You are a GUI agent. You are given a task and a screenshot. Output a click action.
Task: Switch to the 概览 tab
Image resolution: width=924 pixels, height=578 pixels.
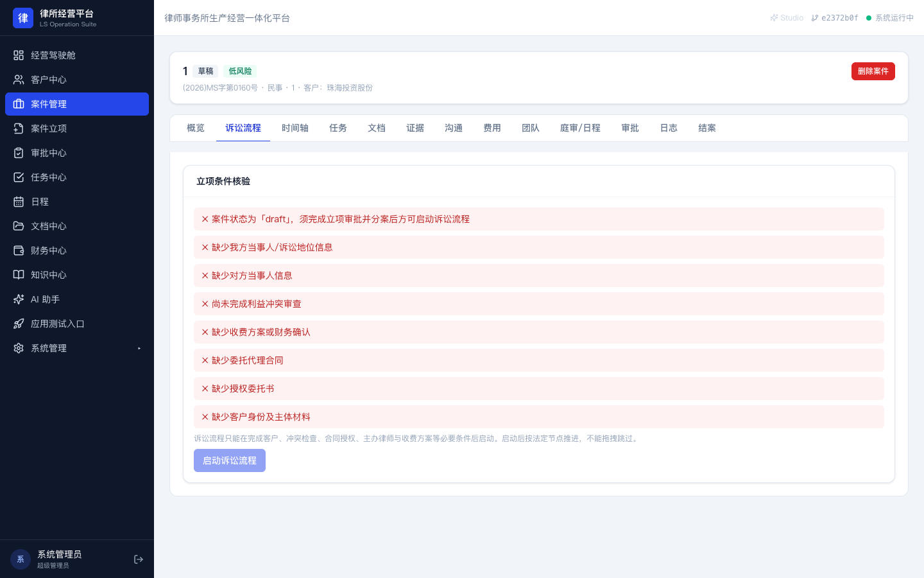[196, 128]
